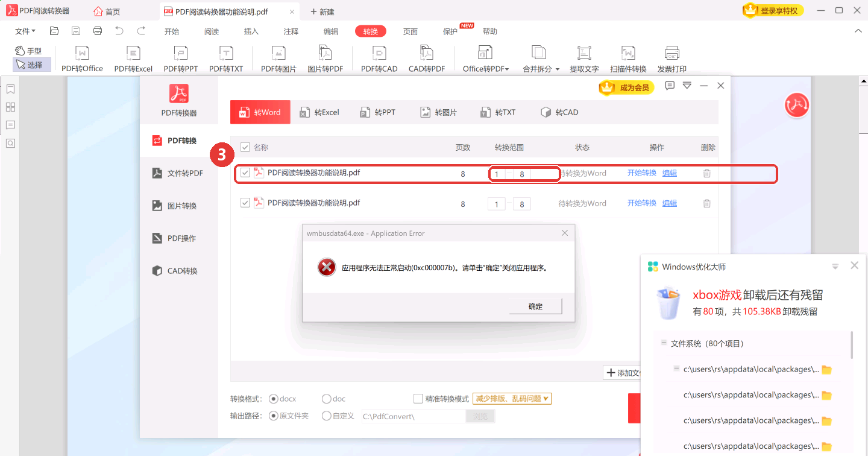Select the doc format radio button
The image size is (868, 456).
(x=327, y=399)
